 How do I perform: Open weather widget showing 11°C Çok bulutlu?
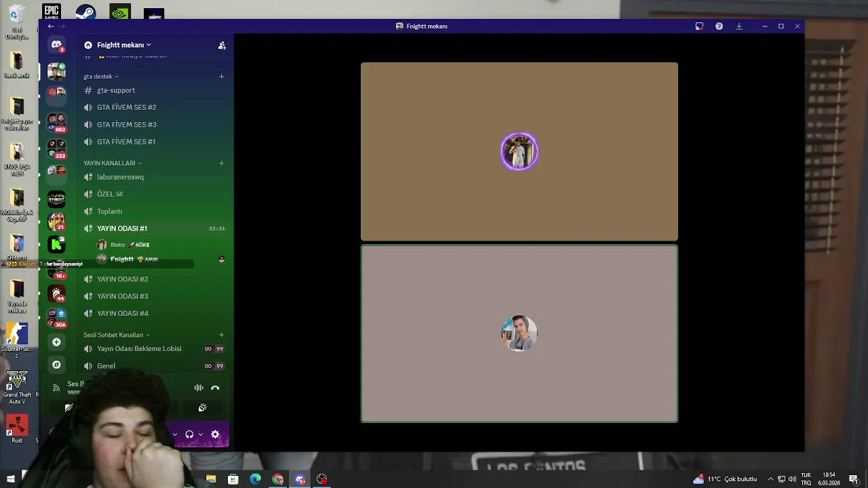(724, 479)
